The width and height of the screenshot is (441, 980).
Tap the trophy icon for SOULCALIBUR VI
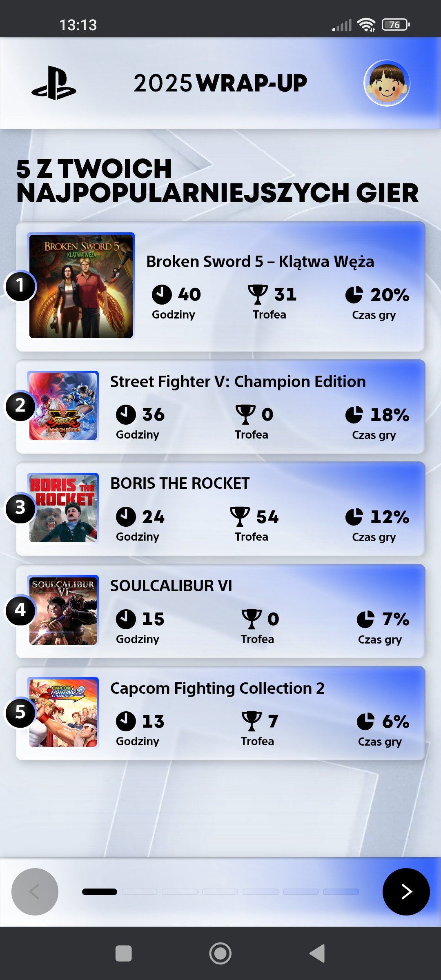point(252,619)
